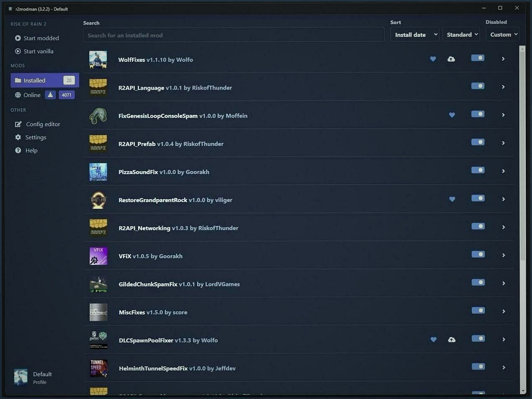Click the WolfFixes mod thumbnail icon

98,59
